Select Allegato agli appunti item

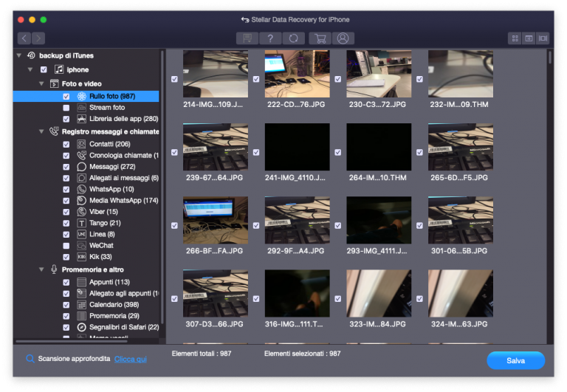pos(124,293)
